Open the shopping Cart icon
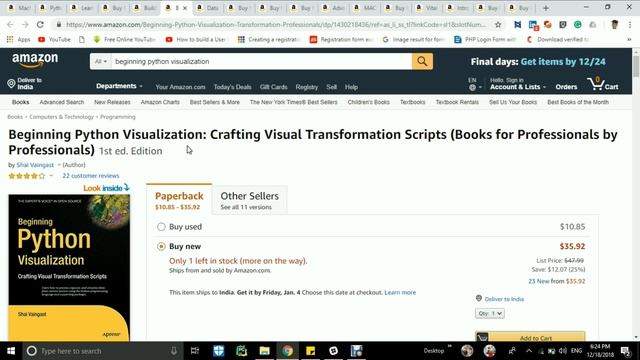This screenshot has height=360, width=640. [x=603, y=84]
